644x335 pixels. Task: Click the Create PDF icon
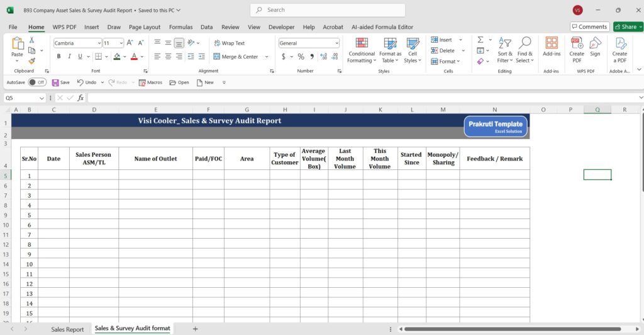pos(576,50)
